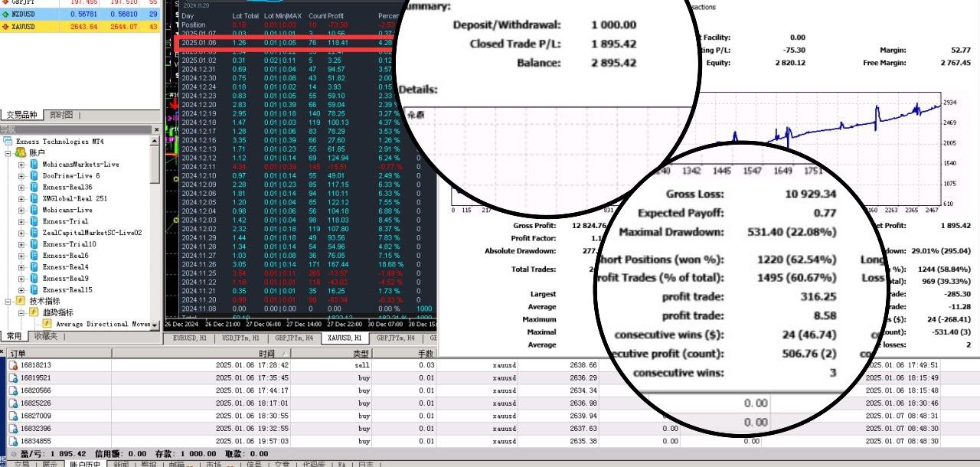Expand the Exness-Real4 account node
The width and height of the screenshot is (980, 467).
pos(21,267)
